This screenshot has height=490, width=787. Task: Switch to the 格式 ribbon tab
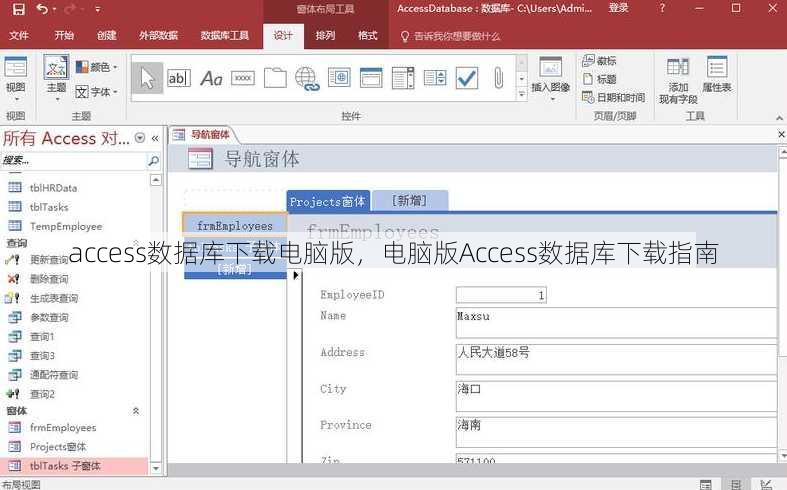pos(367,35)
